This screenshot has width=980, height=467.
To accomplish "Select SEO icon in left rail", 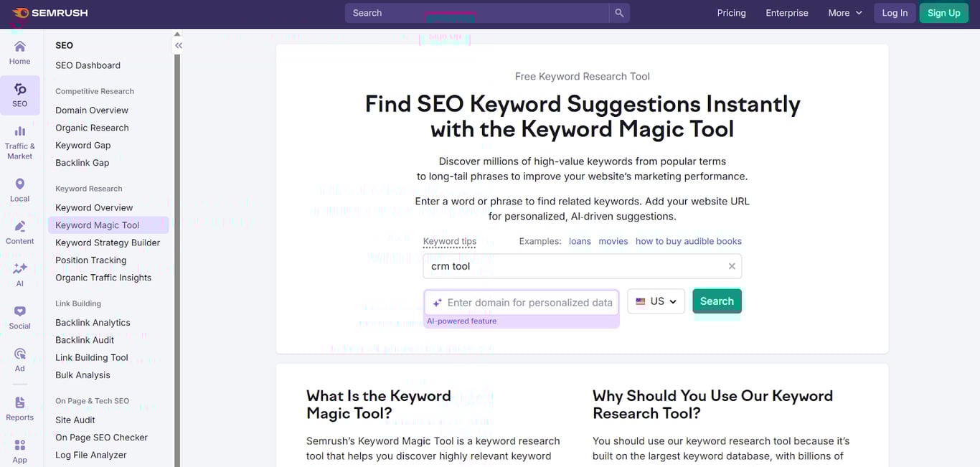I will (20, 95).
